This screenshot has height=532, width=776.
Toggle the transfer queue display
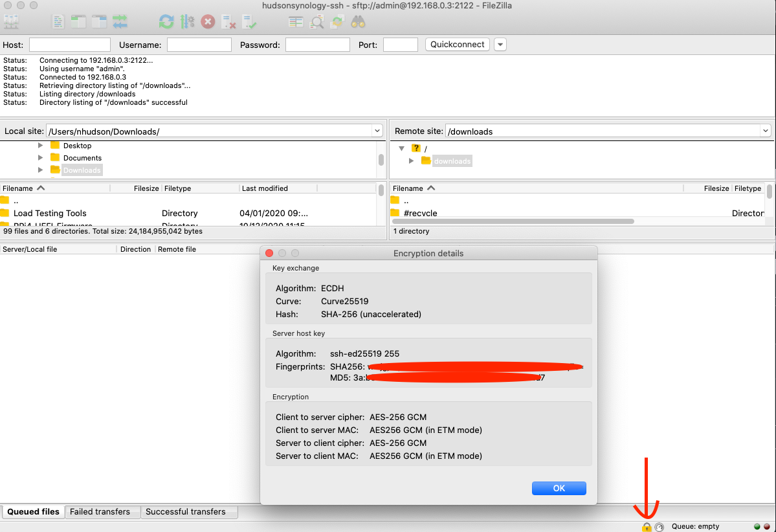point(120,22)
